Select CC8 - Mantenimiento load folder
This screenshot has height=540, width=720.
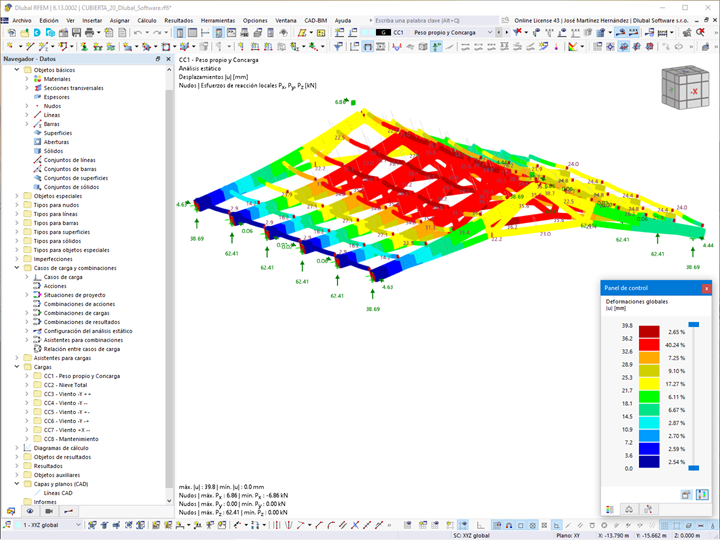coord(71,439)
